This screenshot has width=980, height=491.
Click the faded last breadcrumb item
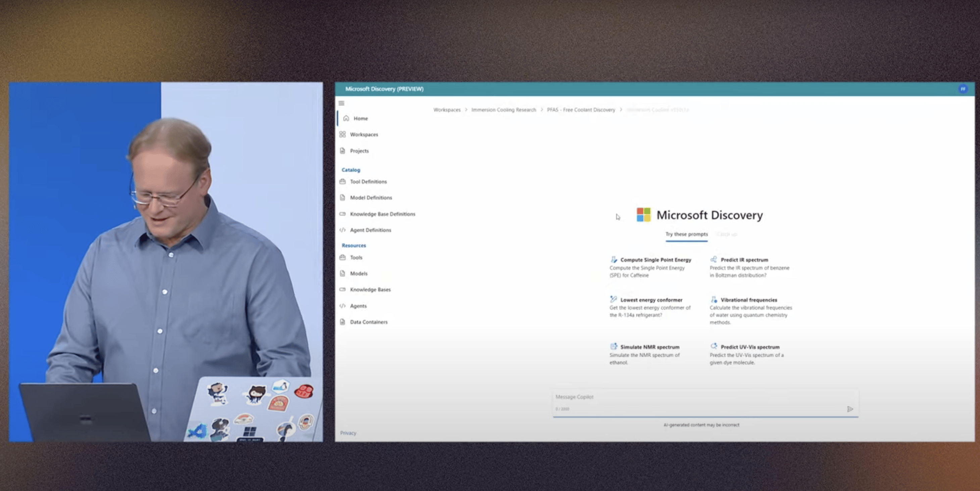657,109
